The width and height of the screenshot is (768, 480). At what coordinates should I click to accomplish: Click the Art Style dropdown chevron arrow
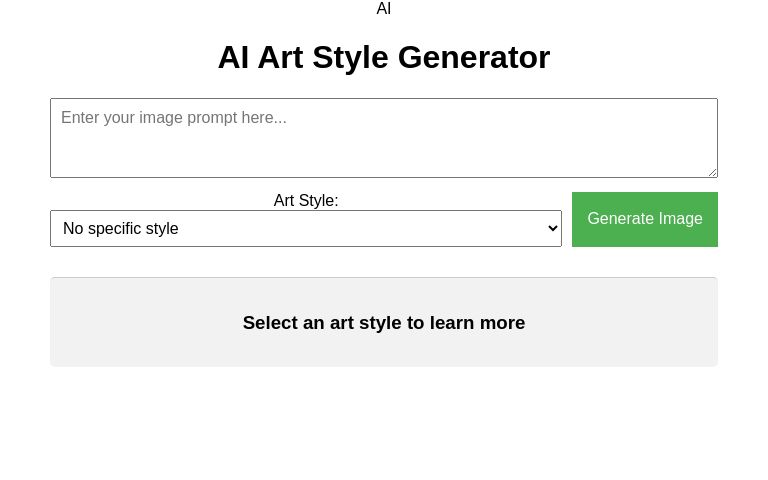[x=553, y=229]
